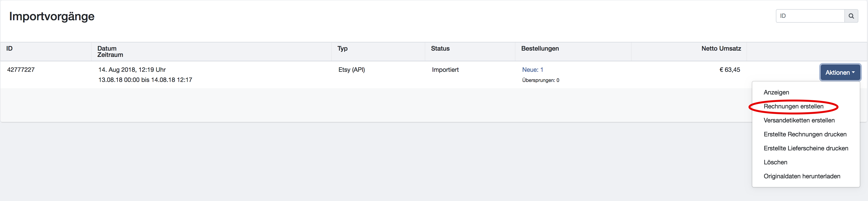Click the '€ 63,45' revenue value
Viewport: 868px width, 201px height.
(730, 70)
